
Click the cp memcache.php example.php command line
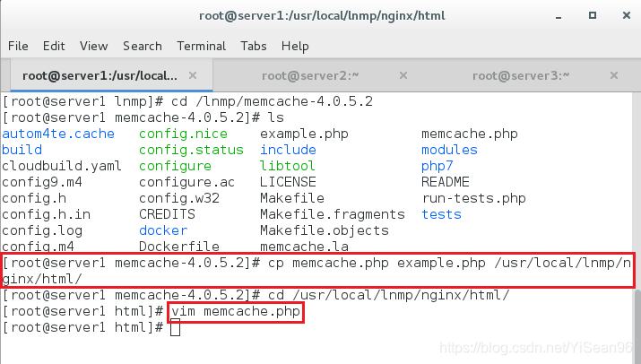tap(316, 271)
